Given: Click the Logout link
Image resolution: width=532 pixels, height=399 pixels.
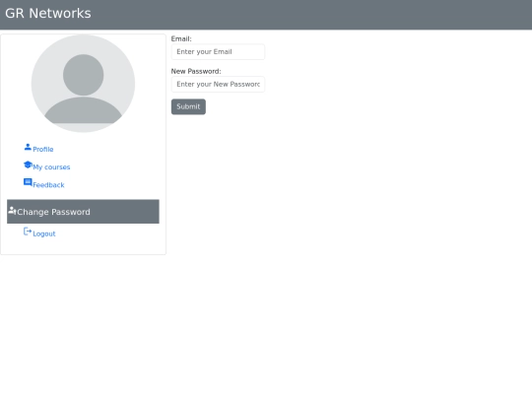Looking at the screenshot, I should pos(44,233).
